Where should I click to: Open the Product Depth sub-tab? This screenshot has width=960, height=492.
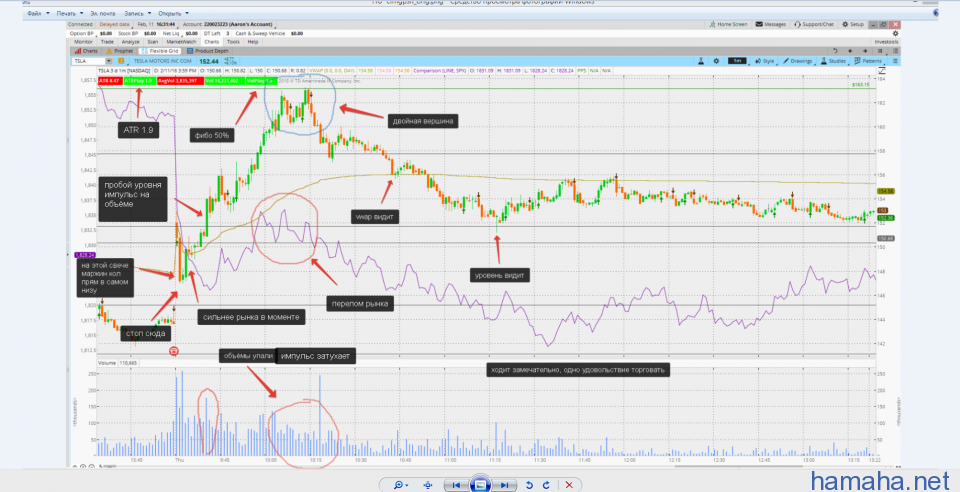click(x=208, y=51)
